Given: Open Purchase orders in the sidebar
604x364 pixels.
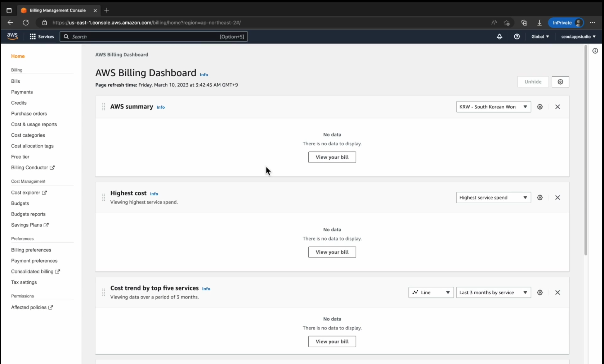Looking at the screenshot, I should 29,114.
